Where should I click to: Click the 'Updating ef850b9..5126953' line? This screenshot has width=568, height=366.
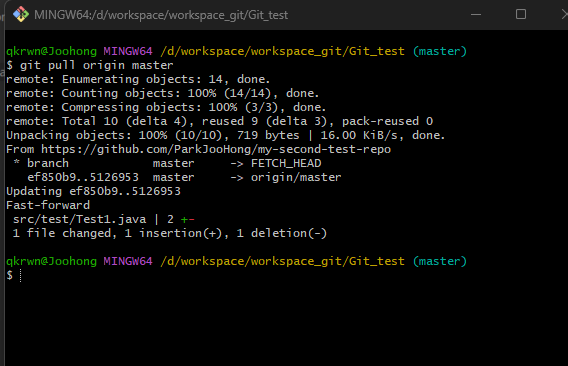93,191
